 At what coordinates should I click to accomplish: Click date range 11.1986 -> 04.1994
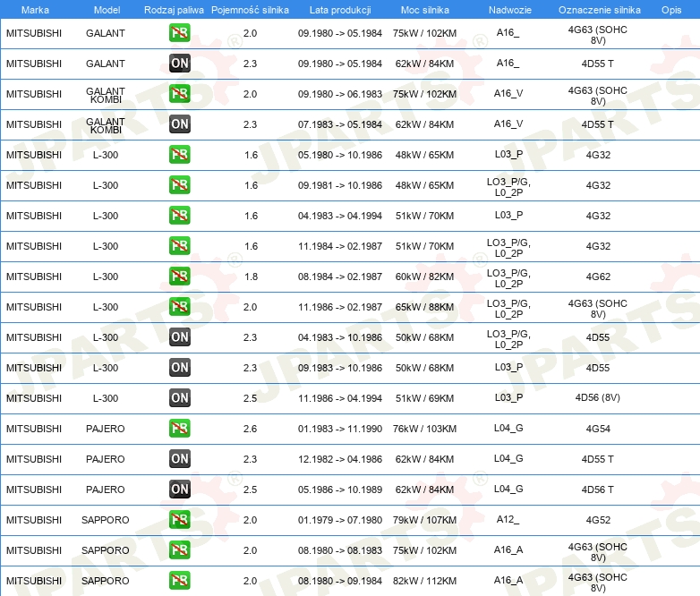pyautogui.click(x=340, y=397)
